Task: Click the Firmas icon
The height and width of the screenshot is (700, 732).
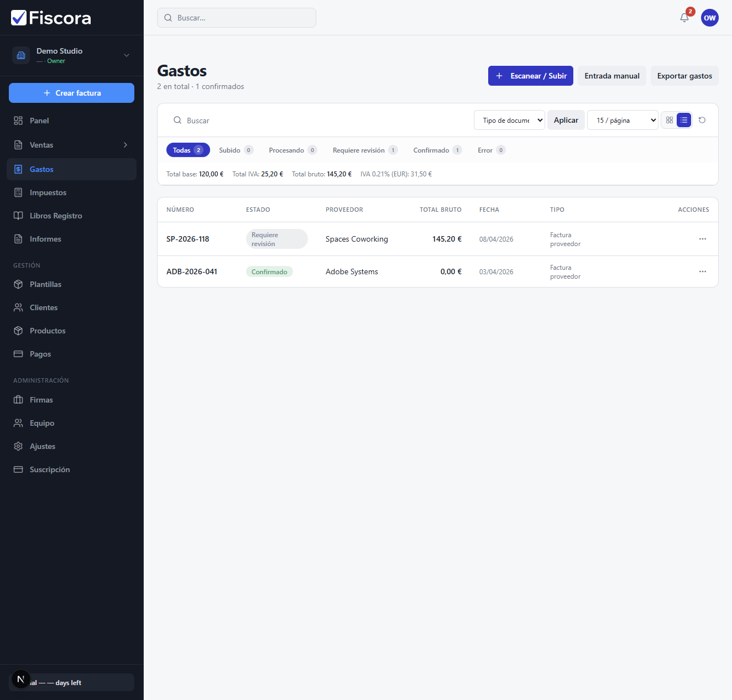Action: pyautogui.click(x=18, y=400)
